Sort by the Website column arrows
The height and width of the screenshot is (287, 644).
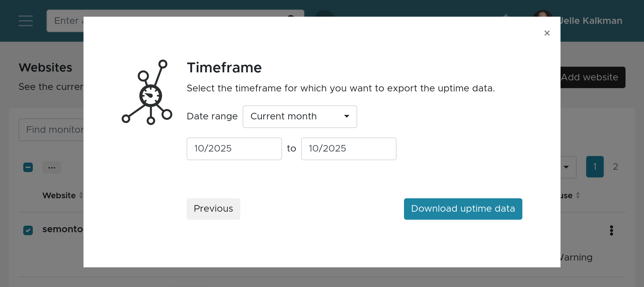(81, 195)
